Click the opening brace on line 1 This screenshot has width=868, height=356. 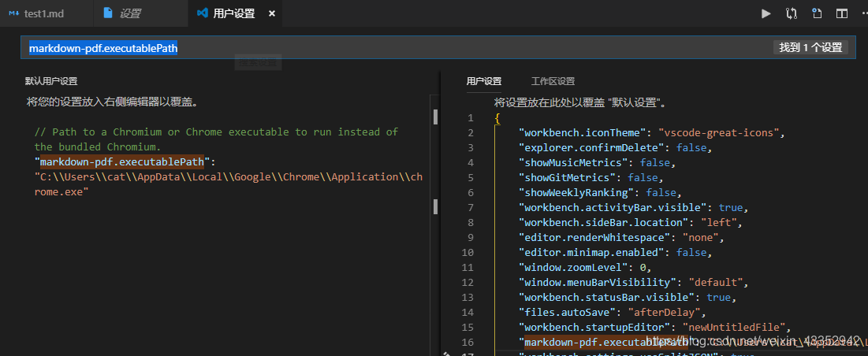497,117
